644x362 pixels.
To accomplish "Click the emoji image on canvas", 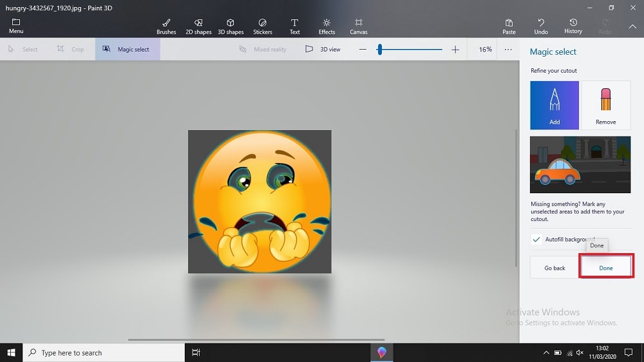I will [x=260, y=202].
